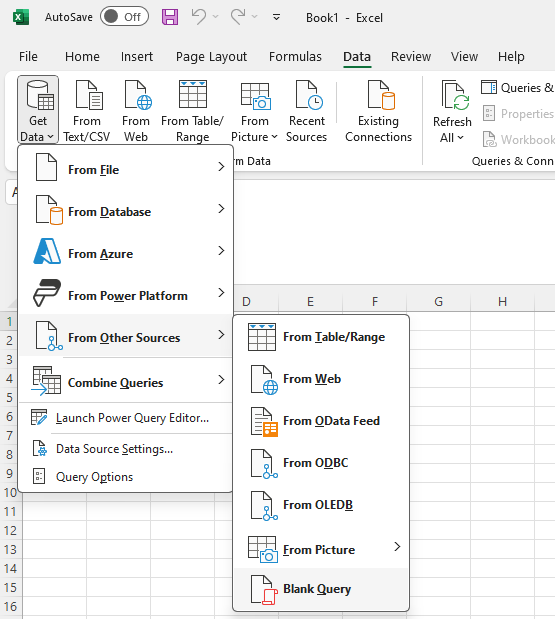Choose From Table/Range in the submenu
The height and width of the screenshot is (619, 555).
(321, 337)
